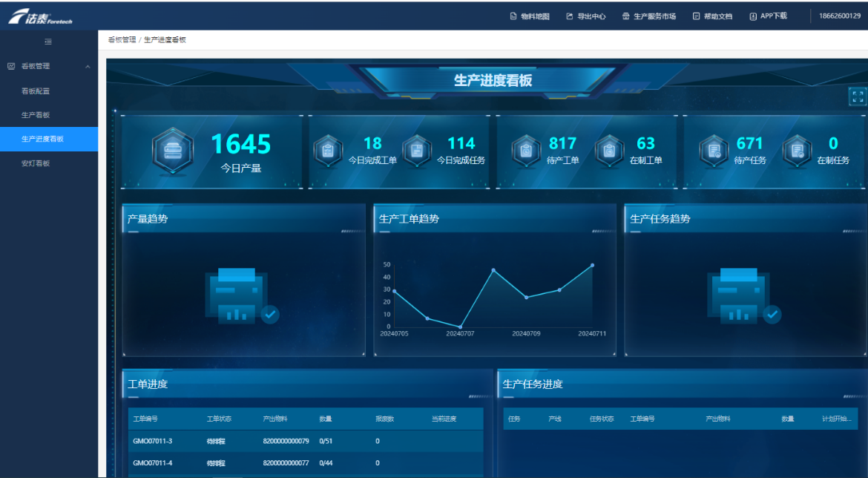Open 安灯看板 in the sidebar
The width and height of the screenshot is (868, 478).
36,163
